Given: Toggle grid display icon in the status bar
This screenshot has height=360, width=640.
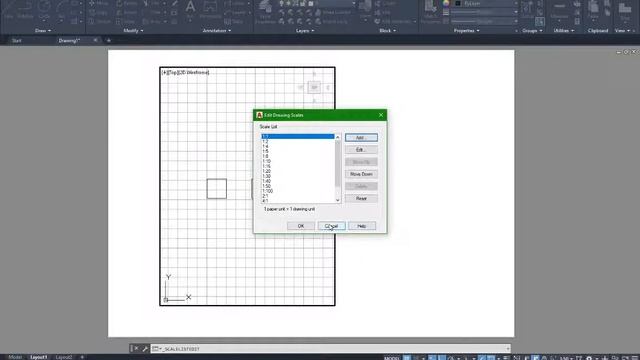Looking at the screenshot, I should 407,358.
